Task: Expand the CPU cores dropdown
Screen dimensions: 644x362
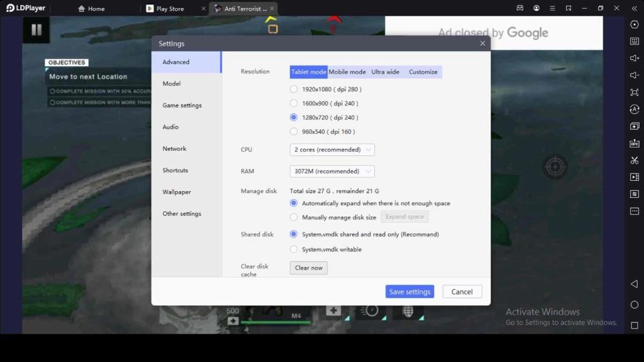Action: [x=332, y=150]
